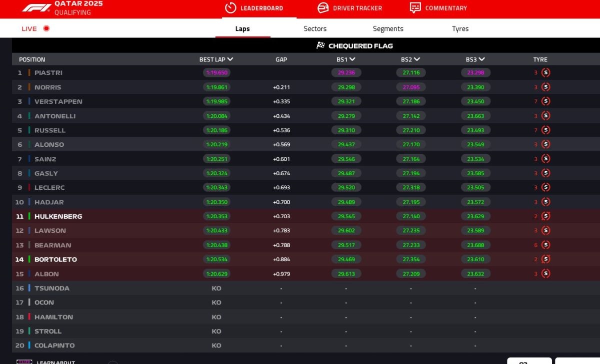
Task: Click the chequered flag icon
Action: tap(320, 45)
